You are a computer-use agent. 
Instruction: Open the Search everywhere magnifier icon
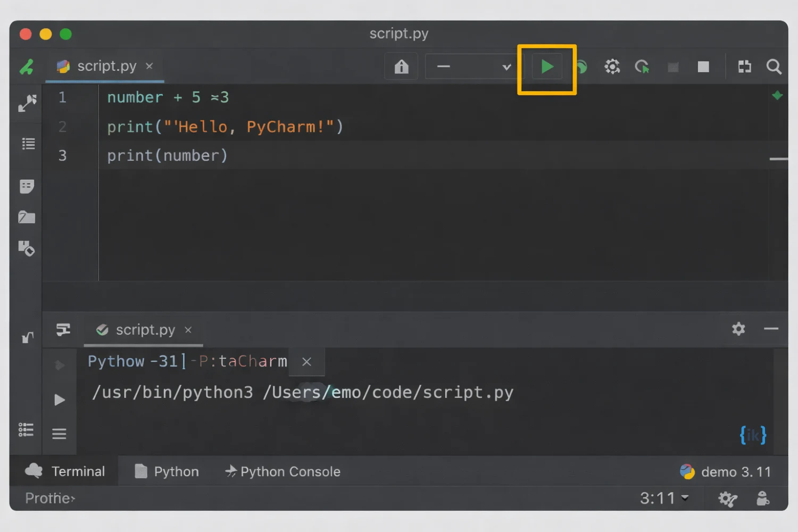click(774, 66)
